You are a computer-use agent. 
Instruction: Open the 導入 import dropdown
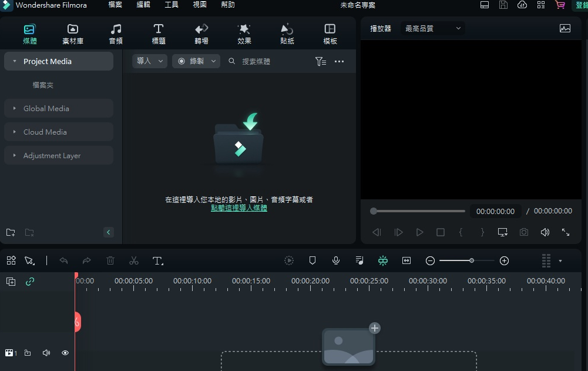(x=150, y=61)
